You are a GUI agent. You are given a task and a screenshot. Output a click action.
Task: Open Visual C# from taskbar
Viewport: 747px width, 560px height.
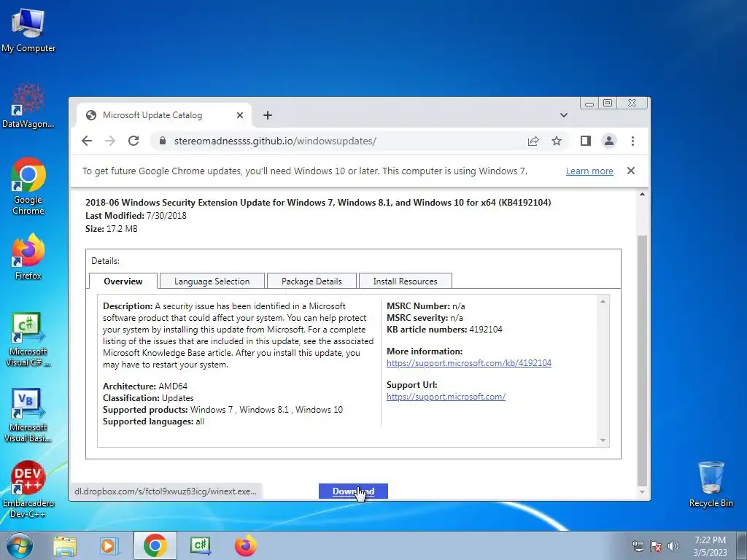(200, 545)
